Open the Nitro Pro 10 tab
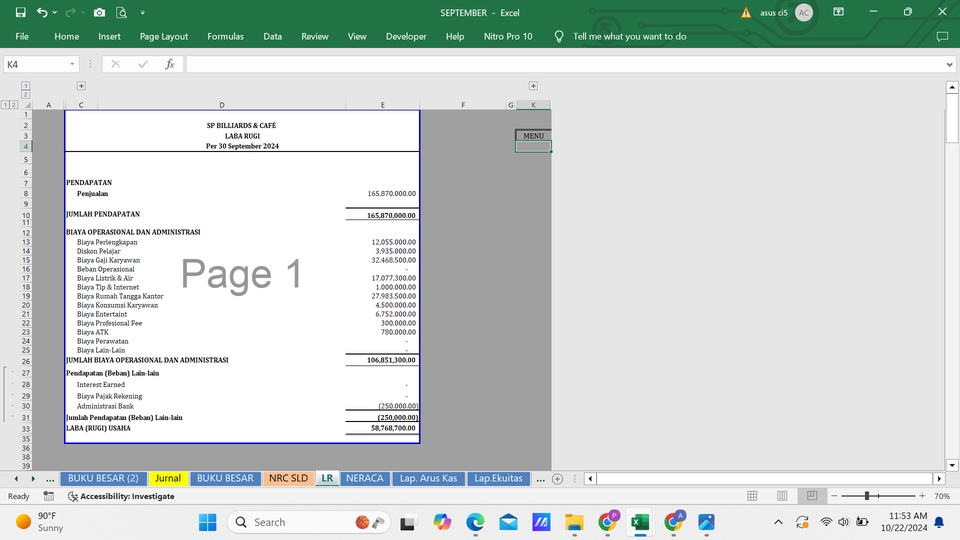 coord(508,36)
